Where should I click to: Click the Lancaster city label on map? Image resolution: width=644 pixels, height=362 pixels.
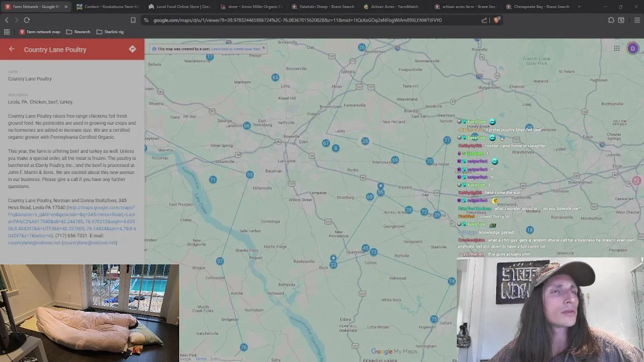click(x=287, y=161)
